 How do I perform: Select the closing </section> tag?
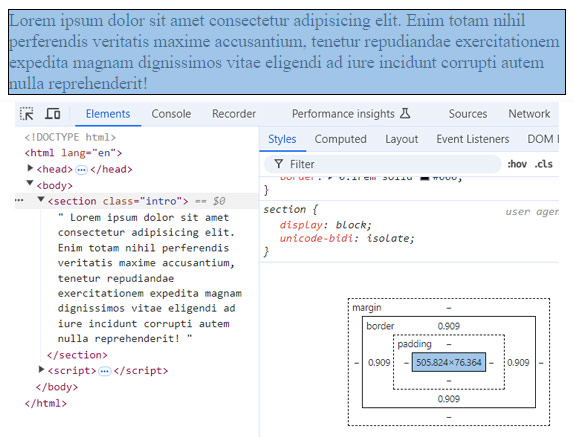(x=77, y=355)
